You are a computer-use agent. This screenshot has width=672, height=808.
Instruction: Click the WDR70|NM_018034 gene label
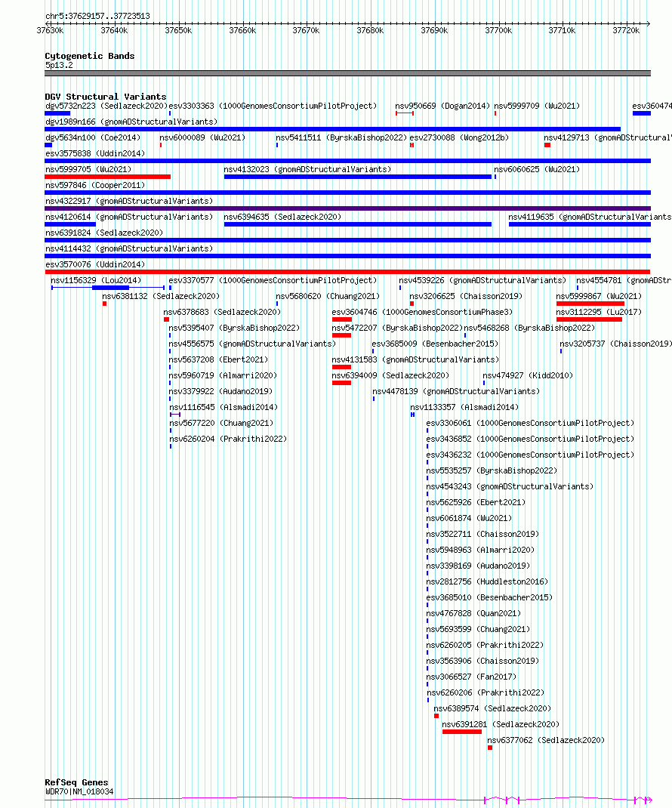[x=79, y=791]
